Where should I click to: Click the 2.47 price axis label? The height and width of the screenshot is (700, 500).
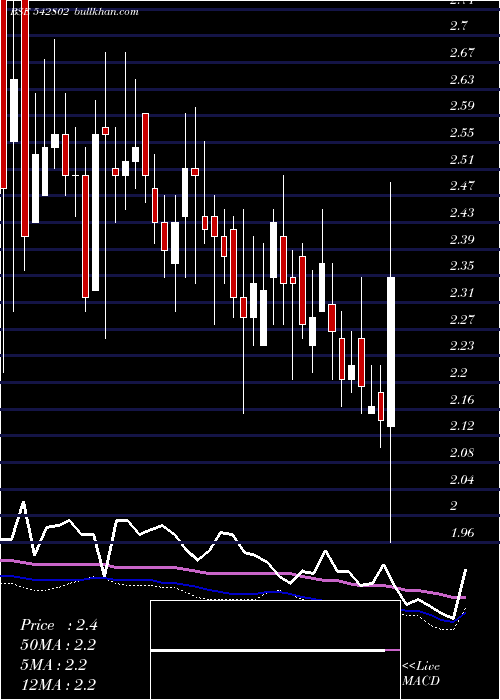462,186
